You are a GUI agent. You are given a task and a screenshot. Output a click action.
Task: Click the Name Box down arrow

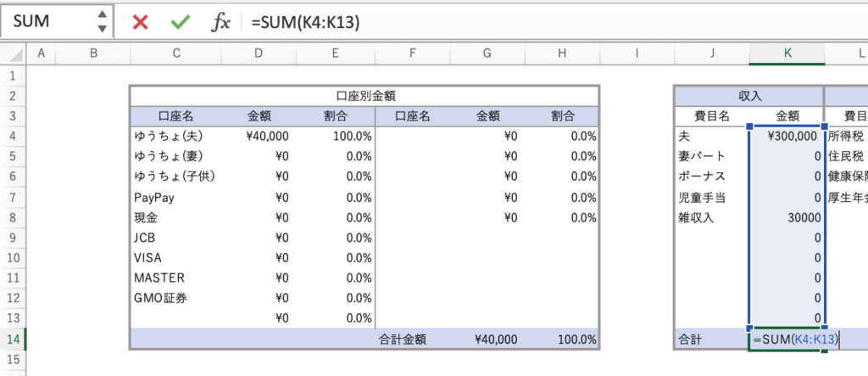(x=102, y=29)
